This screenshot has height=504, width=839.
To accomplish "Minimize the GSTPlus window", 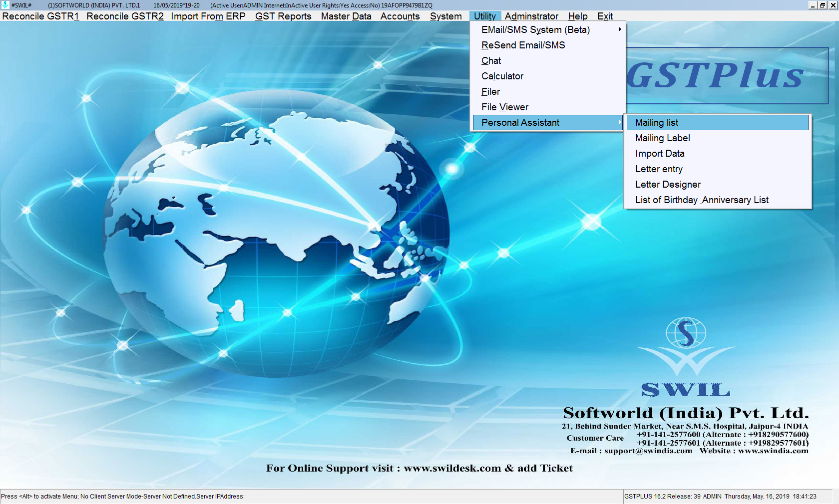I will pos(813,5).
